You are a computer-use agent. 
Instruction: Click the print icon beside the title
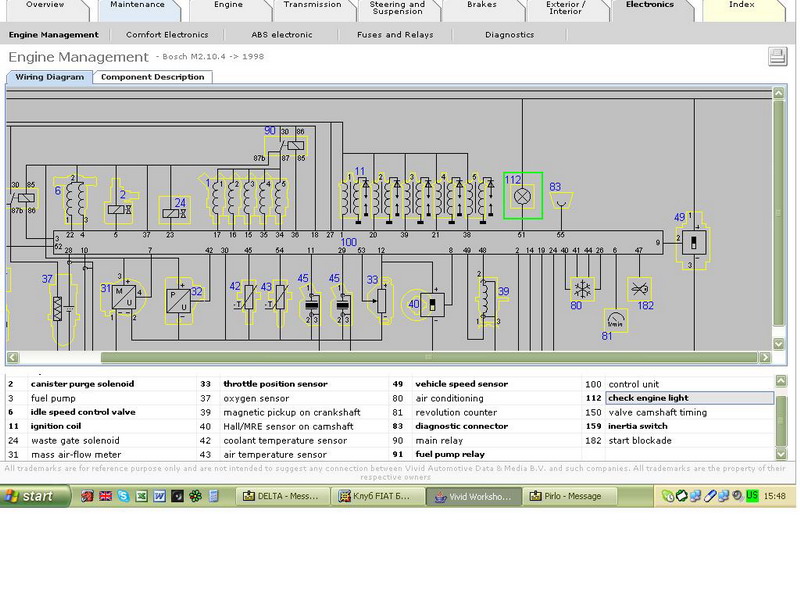[x=776, y=57]
